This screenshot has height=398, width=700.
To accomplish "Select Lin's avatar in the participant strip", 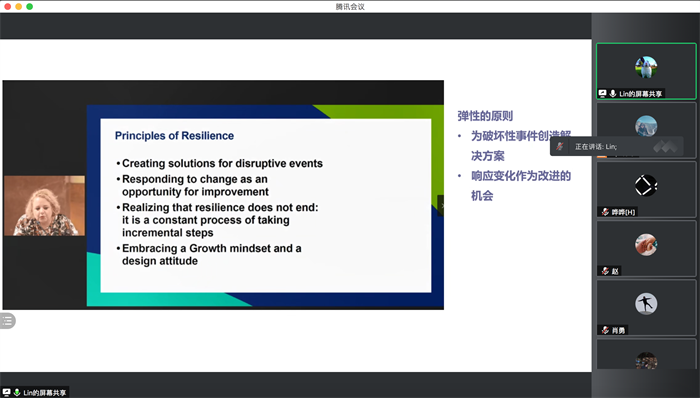I will 646,67.
